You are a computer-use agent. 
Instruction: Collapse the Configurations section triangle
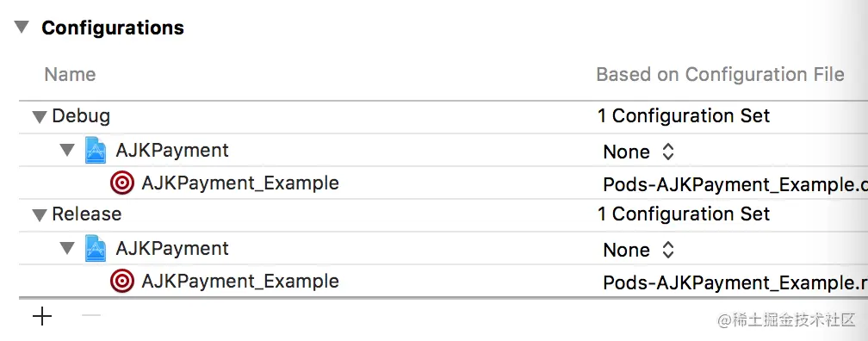point(22,27)
